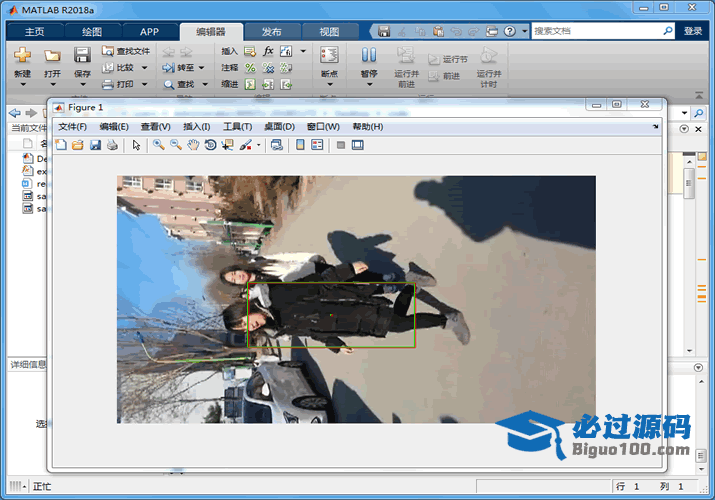Viewport: 715px width, 500px height.
Task: Switch to the 绘图 ribbon tab
Action: 91,31
